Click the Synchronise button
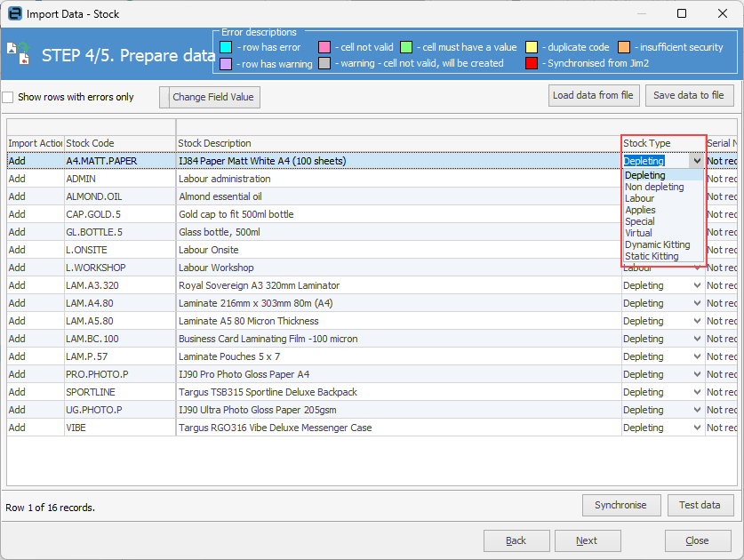 [621, 505]
